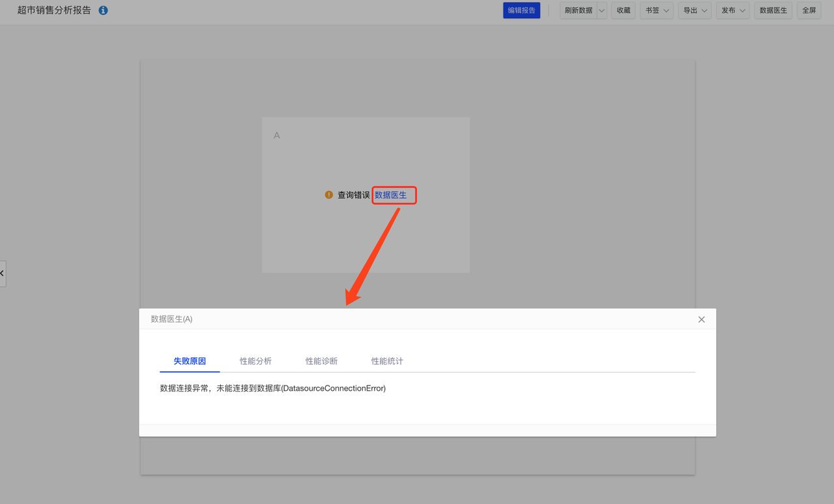Click the orange warning icon by 查询错误
The width and height of the screenshot is (834, 504).
tap(329, 195)
